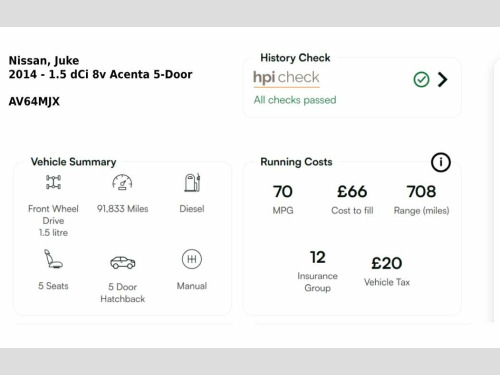
Task: Click the AV64MJX registration number
Action: click(x=34, y=101)
